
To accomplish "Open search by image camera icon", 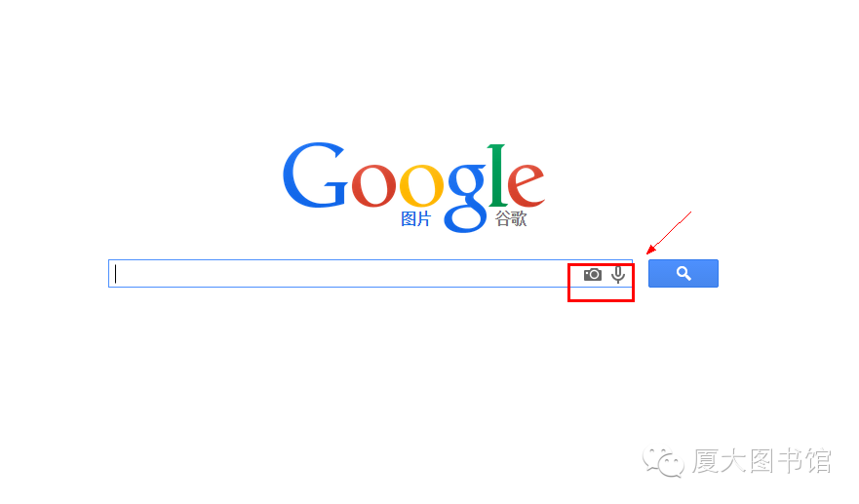I will (x=592, y=275).
